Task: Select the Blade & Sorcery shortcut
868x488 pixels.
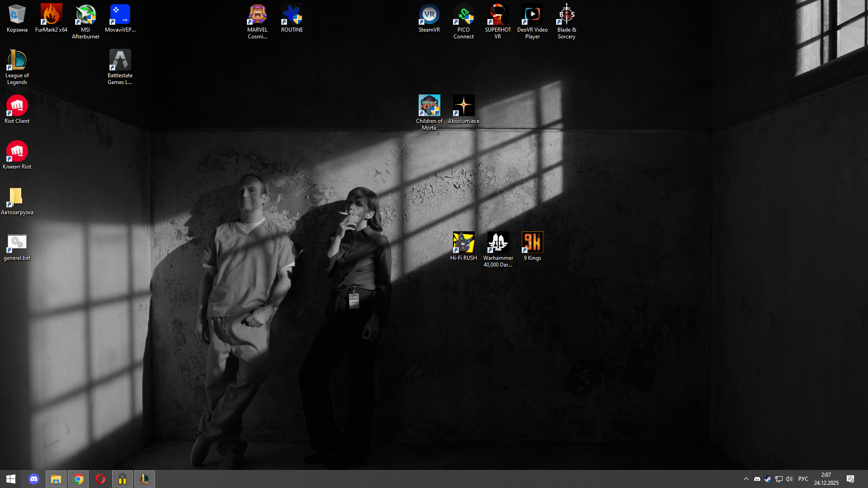Action: pos(566,15)
